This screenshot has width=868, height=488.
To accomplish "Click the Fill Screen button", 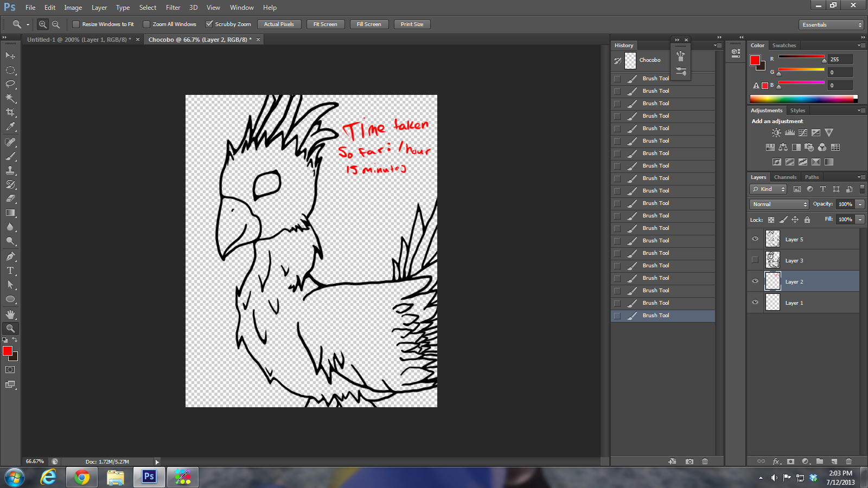I will (x=369, y=24).
